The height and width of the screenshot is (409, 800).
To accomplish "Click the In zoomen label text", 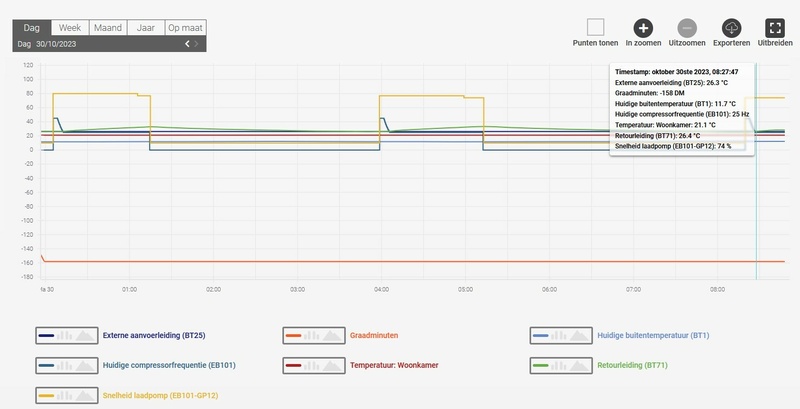I will click(x=643, y=43).
